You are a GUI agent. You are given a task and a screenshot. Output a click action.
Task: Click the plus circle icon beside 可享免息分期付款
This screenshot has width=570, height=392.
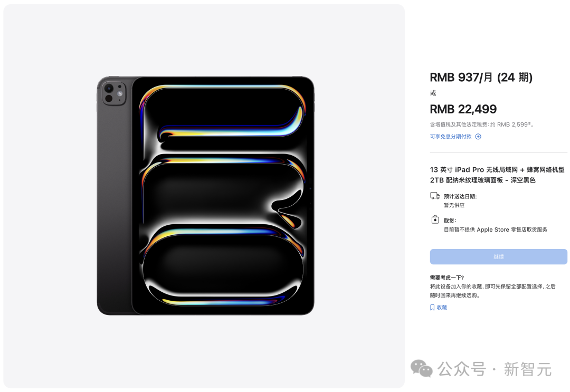click(x=478, y=137)
